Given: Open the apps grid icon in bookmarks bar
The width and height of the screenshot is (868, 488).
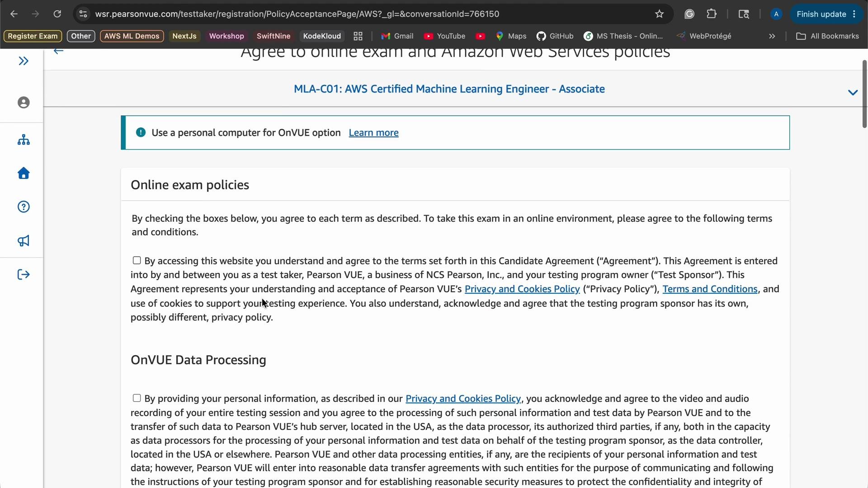Looking at the screenshot, I should [x=358, y=36].
